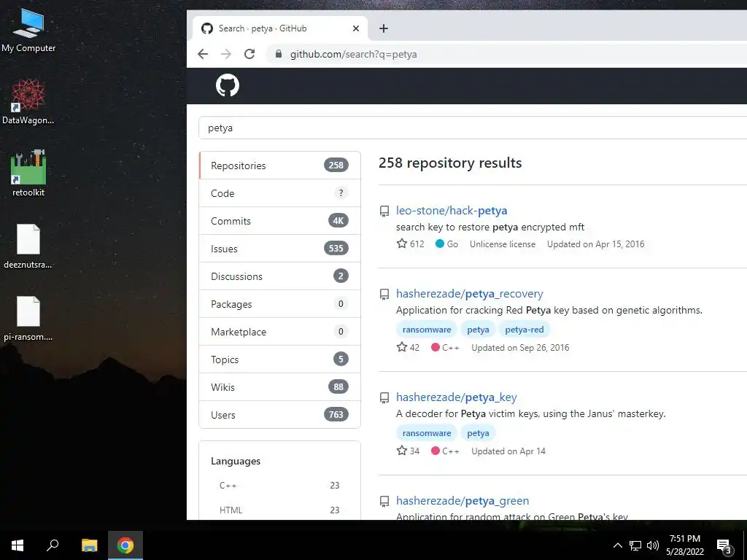This screenshot has width=747, height=560.
Task: Select deeznutsra... file on desktop
Action: [x=28, y=246]
